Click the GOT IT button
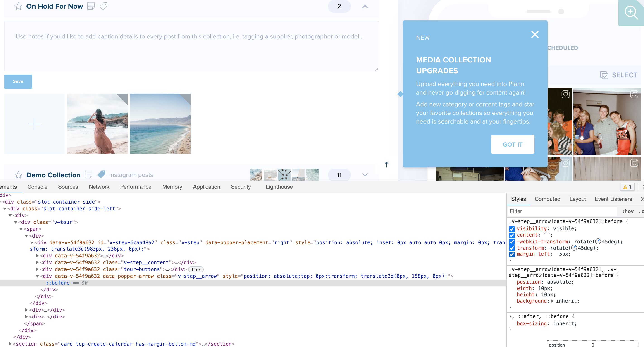The image size is (644, 347). pos(512,145)
